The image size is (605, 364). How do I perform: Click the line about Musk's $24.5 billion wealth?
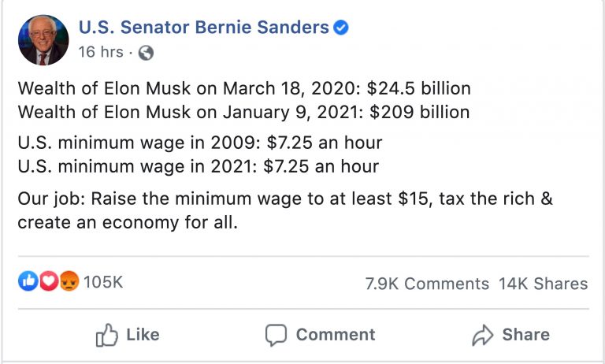coord(244,88)
